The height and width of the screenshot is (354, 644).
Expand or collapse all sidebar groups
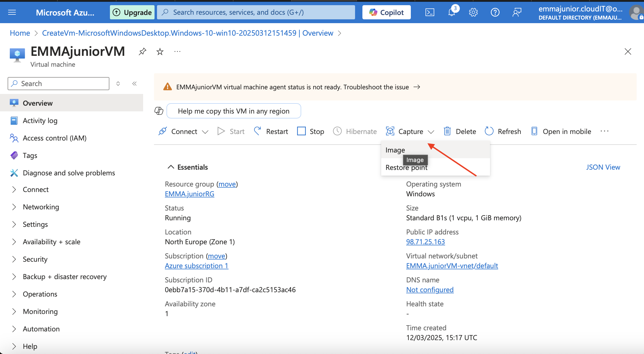(x=118, y=84)
